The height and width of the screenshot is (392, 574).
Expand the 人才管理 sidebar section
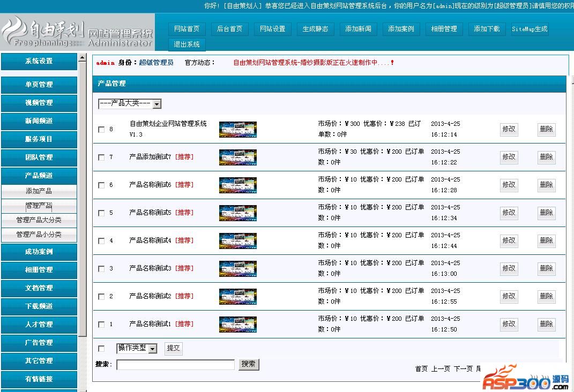(39, 325)
